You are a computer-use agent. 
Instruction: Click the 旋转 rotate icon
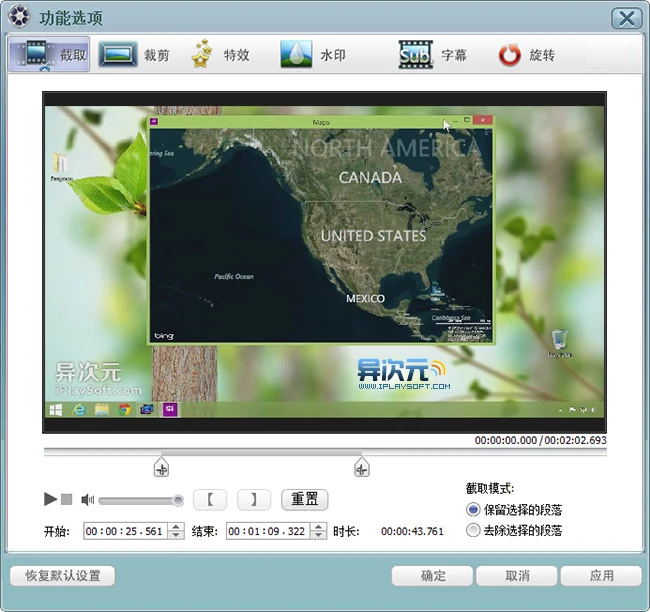(510, 55)
